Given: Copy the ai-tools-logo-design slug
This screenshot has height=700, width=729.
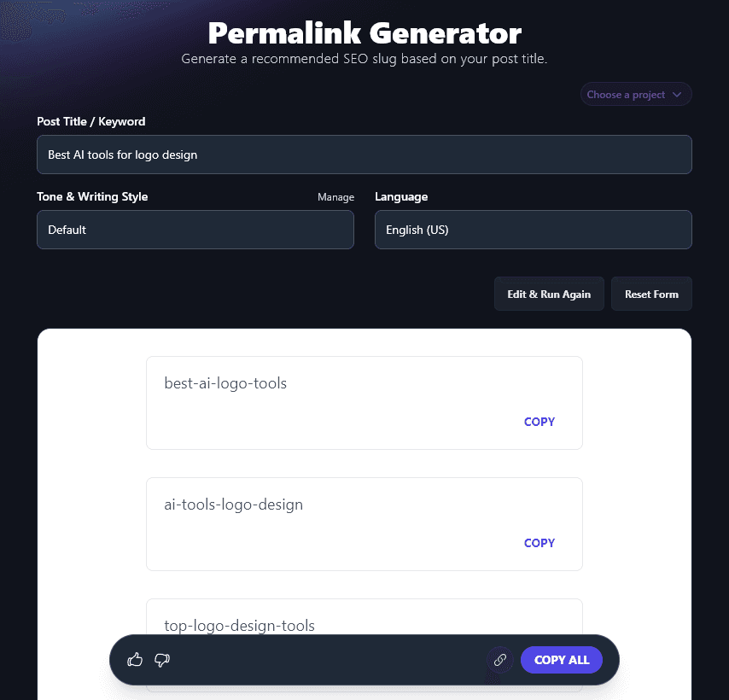Looking at the screenshot, I should pos(539,543).
